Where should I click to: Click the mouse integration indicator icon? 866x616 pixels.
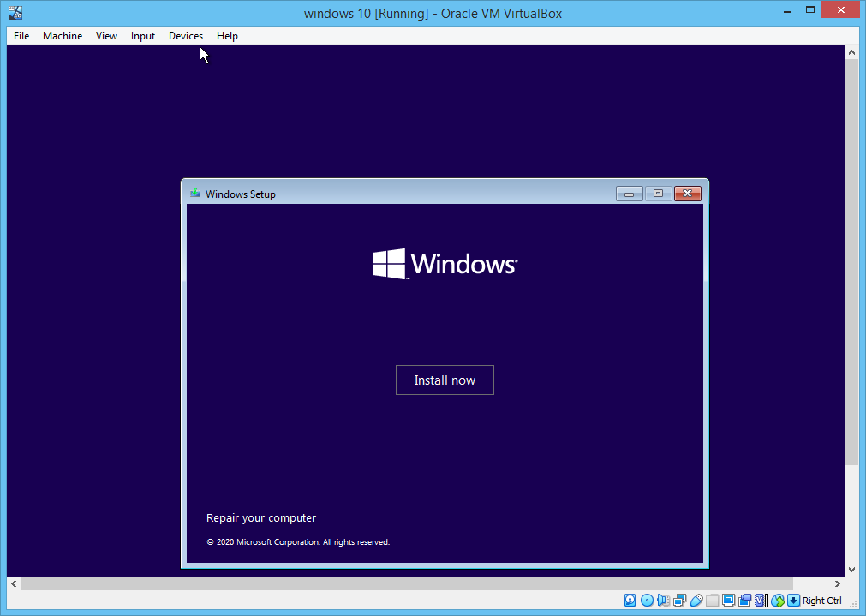pyautogui.click(x=778, y=600)
